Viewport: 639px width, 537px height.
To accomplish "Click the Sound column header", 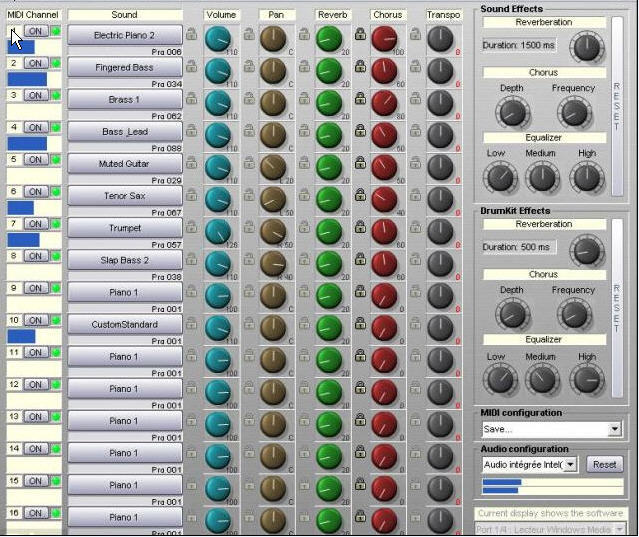I will coord(125,15).
